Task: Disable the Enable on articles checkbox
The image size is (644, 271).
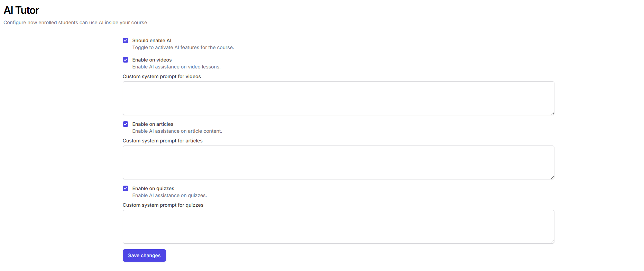Action: tap(126, 124)
